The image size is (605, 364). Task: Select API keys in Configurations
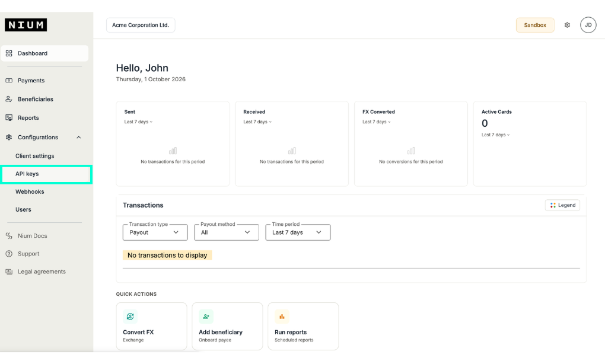(46, 174)
